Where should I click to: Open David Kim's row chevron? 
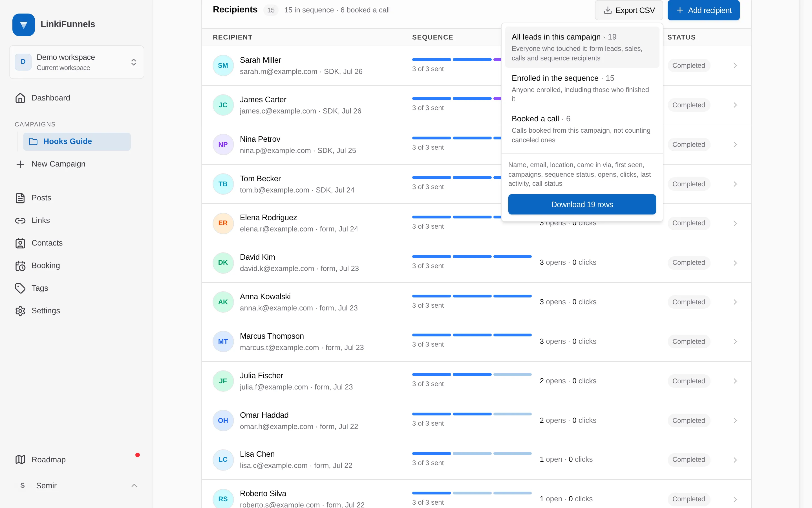tap(735, 263)
